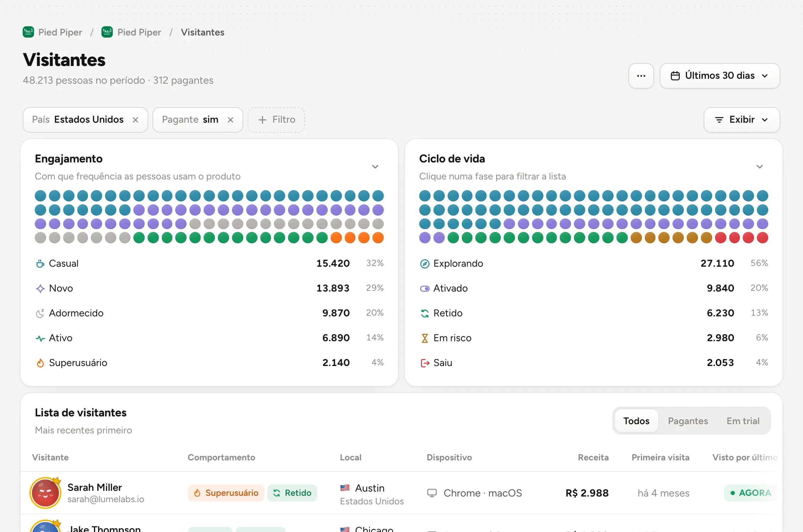
Task: Click the Em risco hourglass icon
Action: click(425, 338)
